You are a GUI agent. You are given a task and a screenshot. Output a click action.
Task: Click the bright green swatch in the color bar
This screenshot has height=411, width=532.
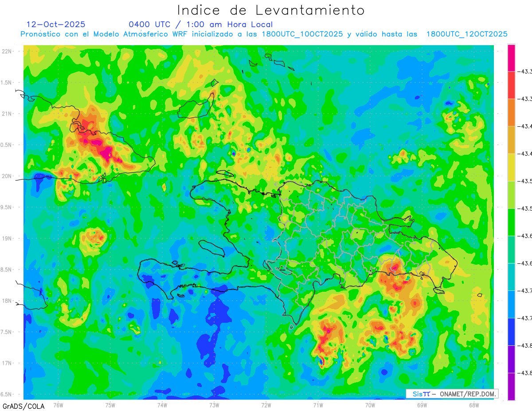click(x=511, y=222)
